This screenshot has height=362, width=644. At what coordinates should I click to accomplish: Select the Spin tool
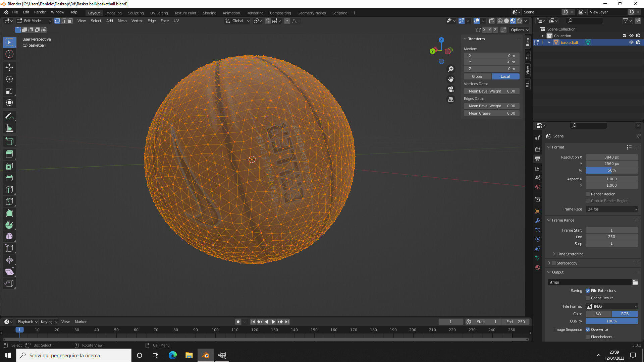click(9, 225)
